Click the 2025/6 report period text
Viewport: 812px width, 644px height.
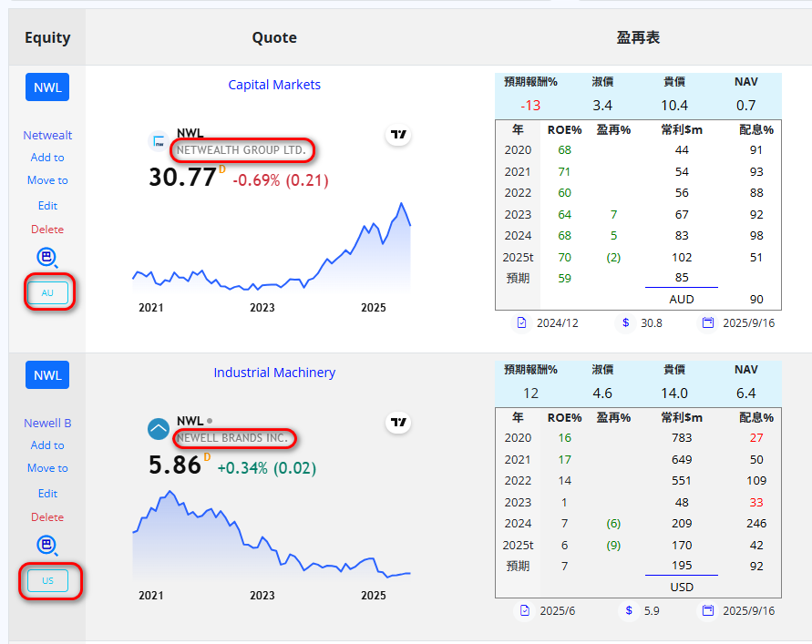[557, 611]
